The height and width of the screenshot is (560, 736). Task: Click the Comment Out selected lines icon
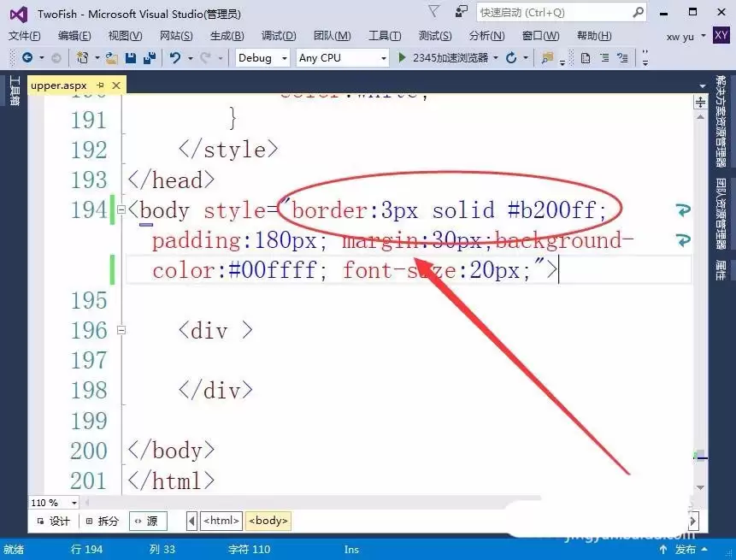click(605, 57)
